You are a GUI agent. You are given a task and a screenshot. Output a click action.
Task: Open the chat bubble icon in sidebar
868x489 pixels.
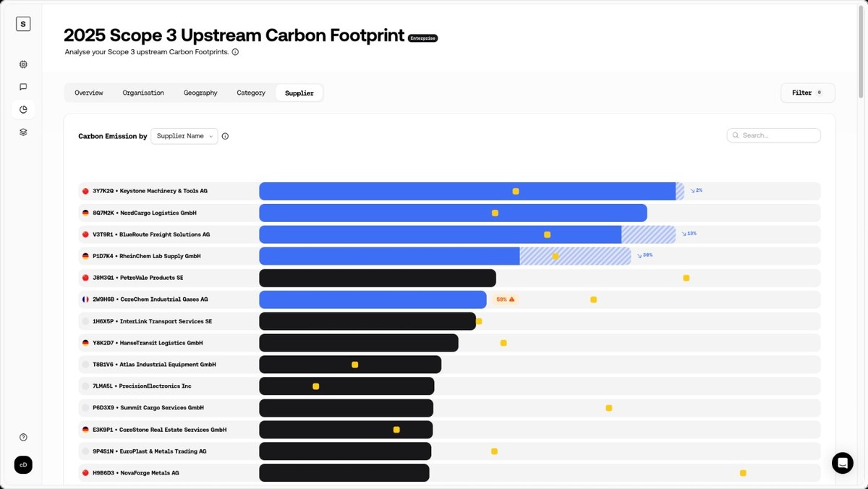click(x=23, y=87)
